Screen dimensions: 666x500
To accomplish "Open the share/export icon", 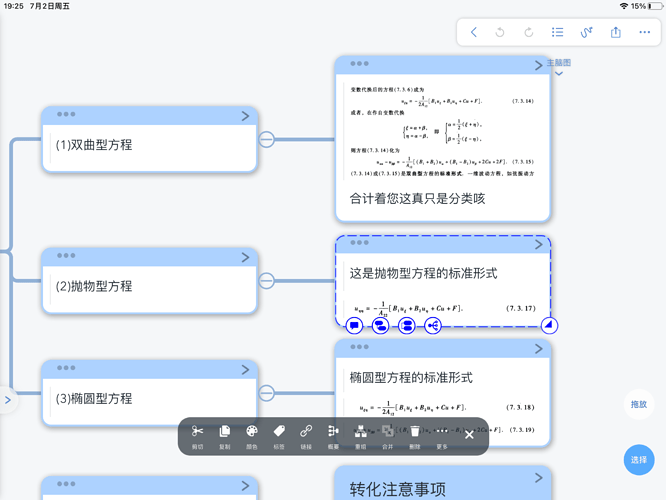I will pos(615,32).
